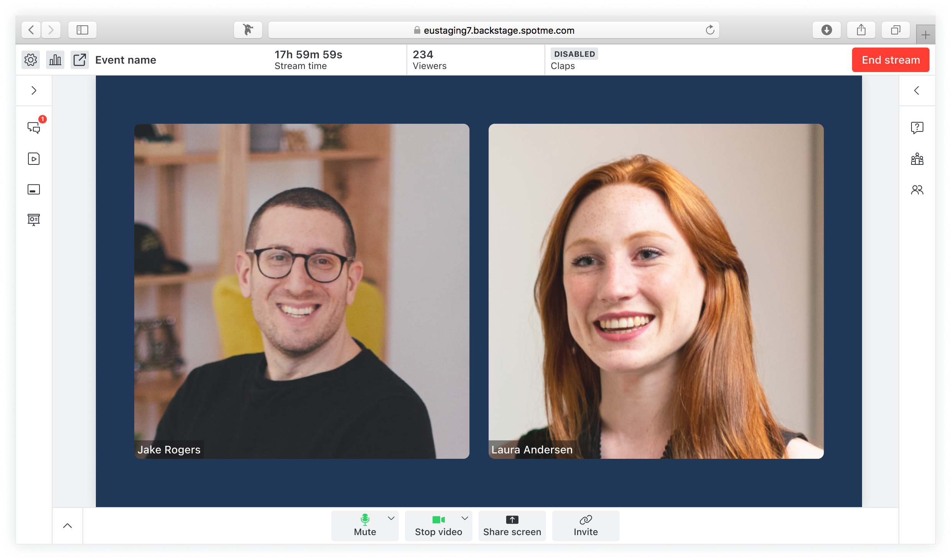End the stream
Image resolution: width=951 pixels, height=560 pixels.
point(890,60)
